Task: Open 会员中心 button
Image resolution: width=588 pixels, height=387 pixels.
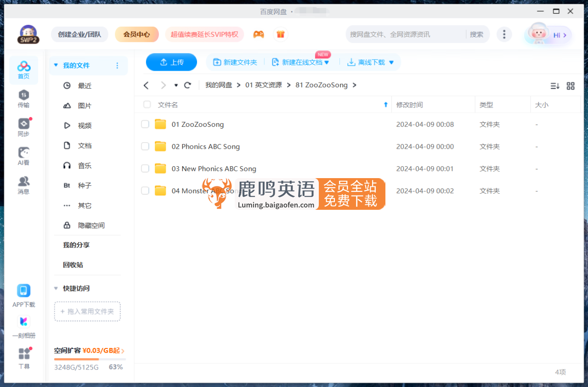Action: 136,34
